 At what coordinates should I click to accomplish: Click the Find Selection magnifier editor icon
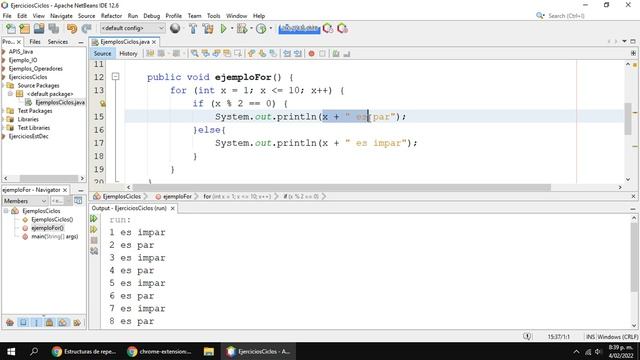click(x=195, y=53)
